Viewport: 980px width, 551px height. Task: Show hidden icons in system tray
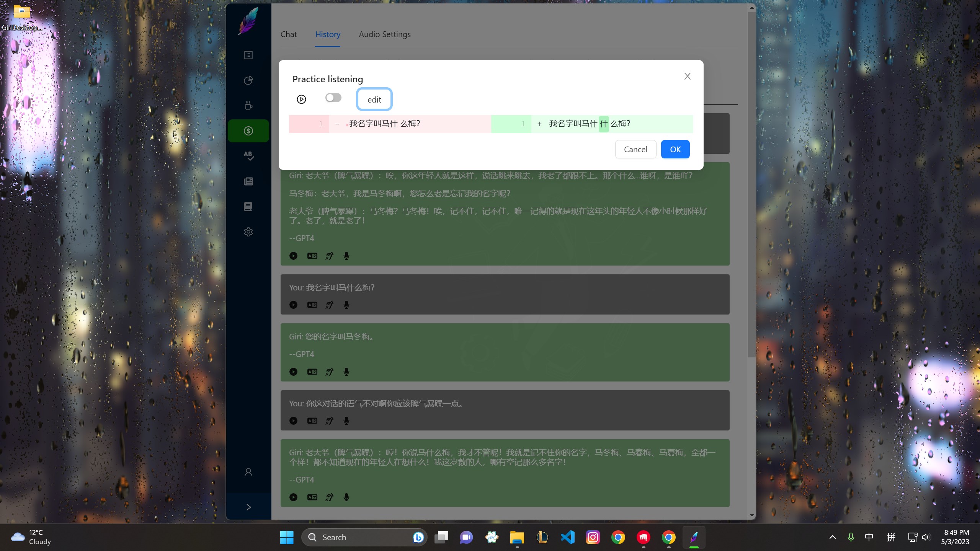point(832,537)
